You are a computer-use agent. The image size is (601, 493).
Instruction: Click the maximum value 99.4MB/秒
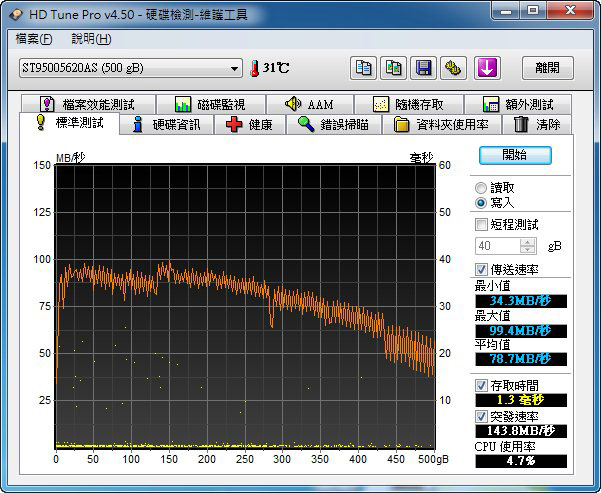pos(521,330)
